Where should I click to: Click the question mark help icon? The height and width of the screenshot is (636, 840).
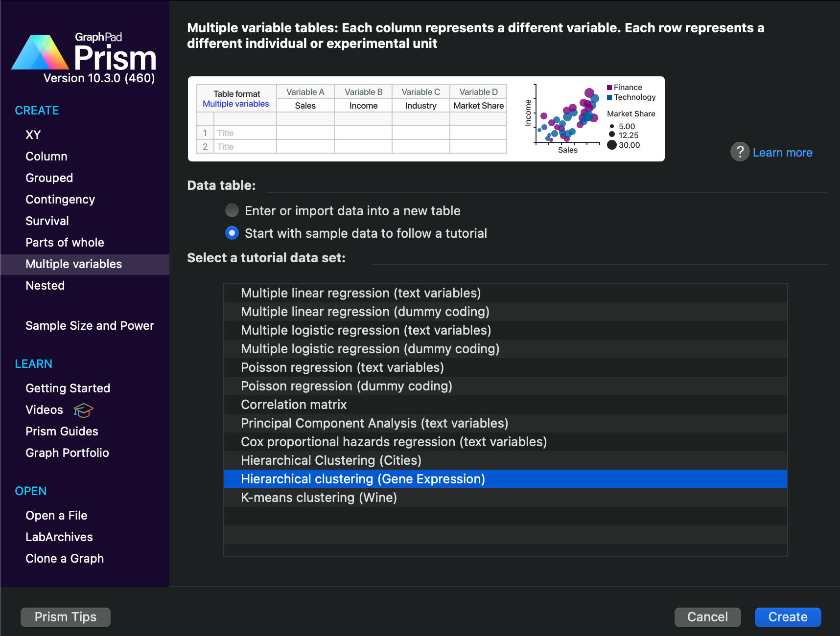point(740,152)
